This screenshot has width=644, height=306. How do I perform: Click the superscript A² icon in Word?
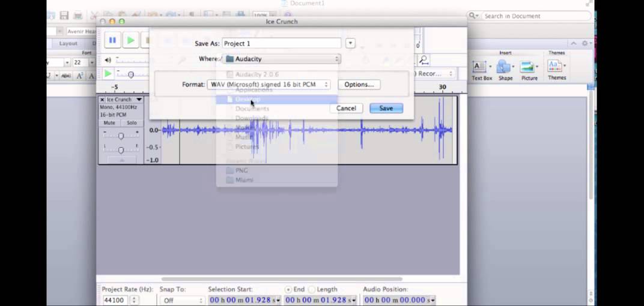click(80, 76)
